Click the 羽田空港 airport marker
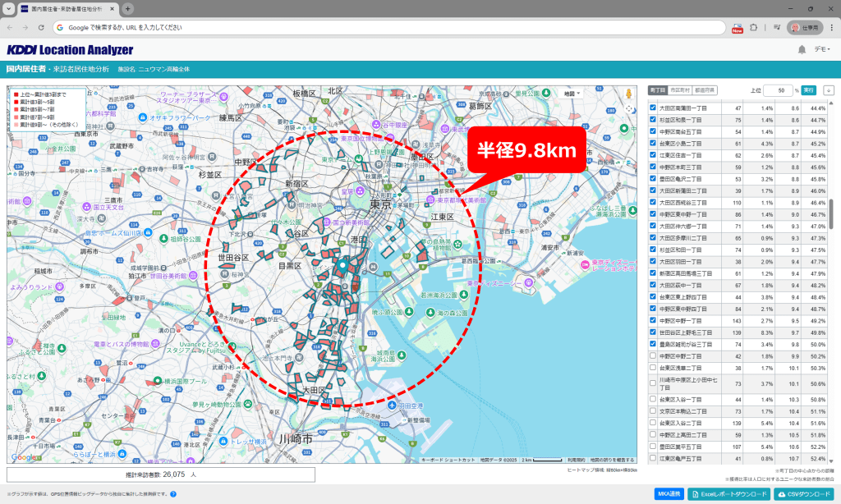 click(392, 405)
